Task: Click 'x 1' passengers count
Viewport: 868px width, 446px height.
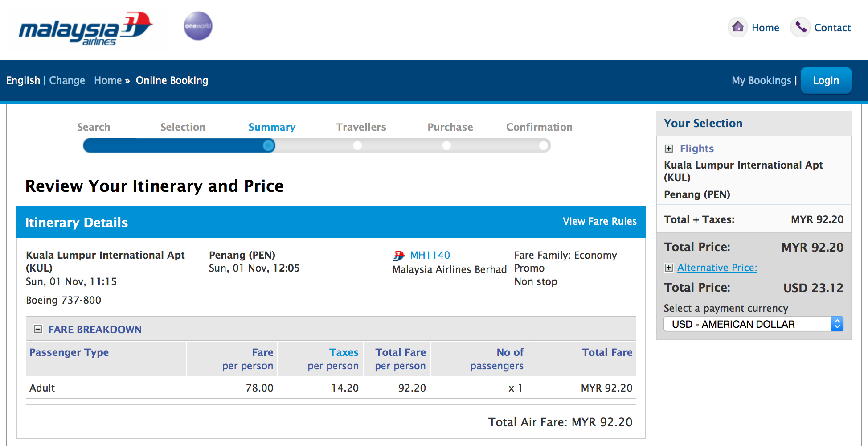Action: click(x=515, y=388)
